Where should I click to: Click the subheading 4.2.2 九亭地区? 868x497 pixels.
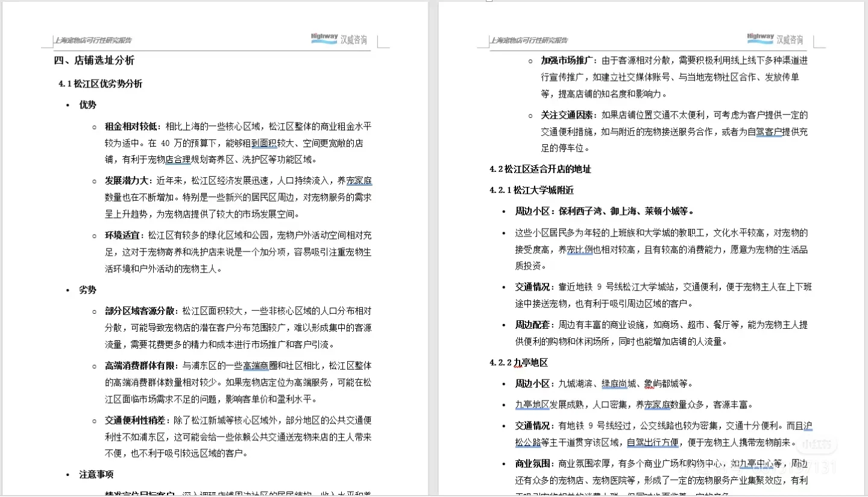519,362
